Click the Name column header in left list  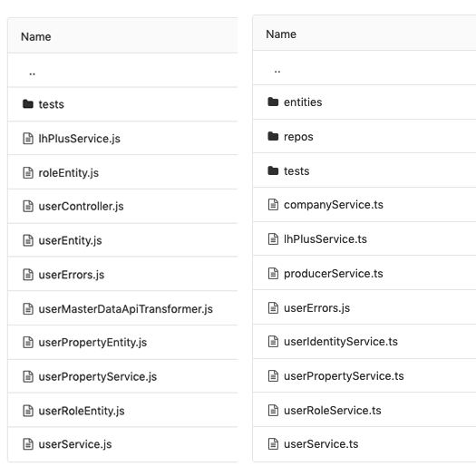pyautogui.click(x=36, y=37)
